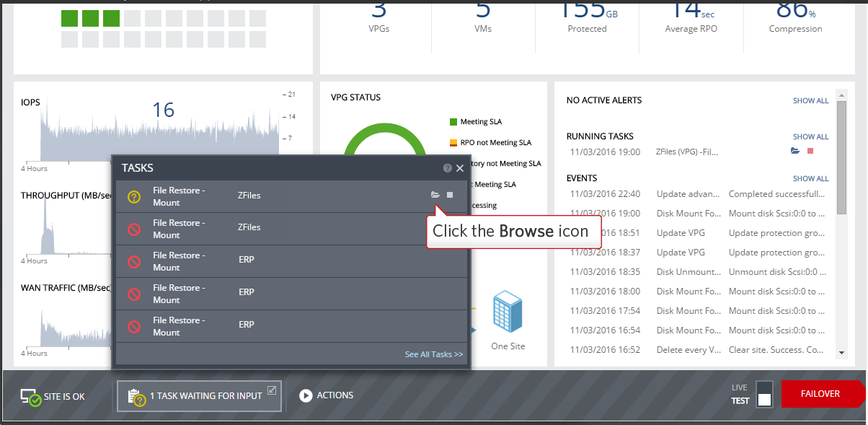The image size is (868, 425).
Task: Open the 1 Task Waiting For Input panel
Action: click(198, 396)
